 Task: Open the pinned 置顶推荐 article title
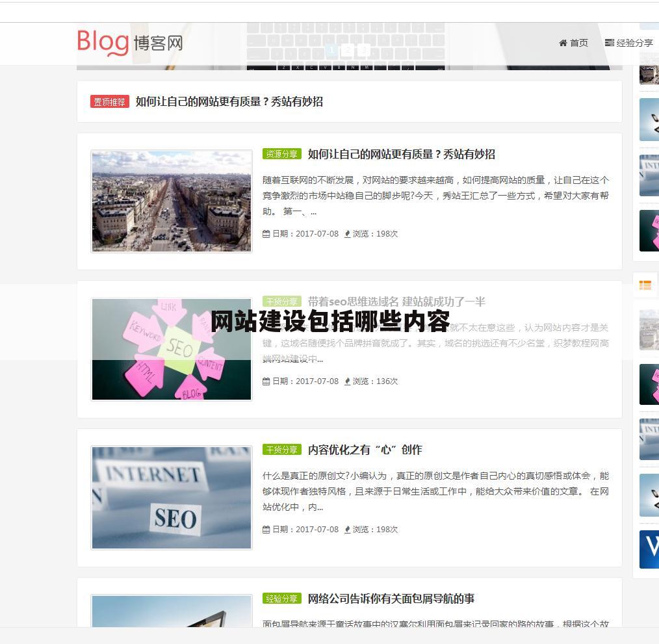click(x=229, y=102)
